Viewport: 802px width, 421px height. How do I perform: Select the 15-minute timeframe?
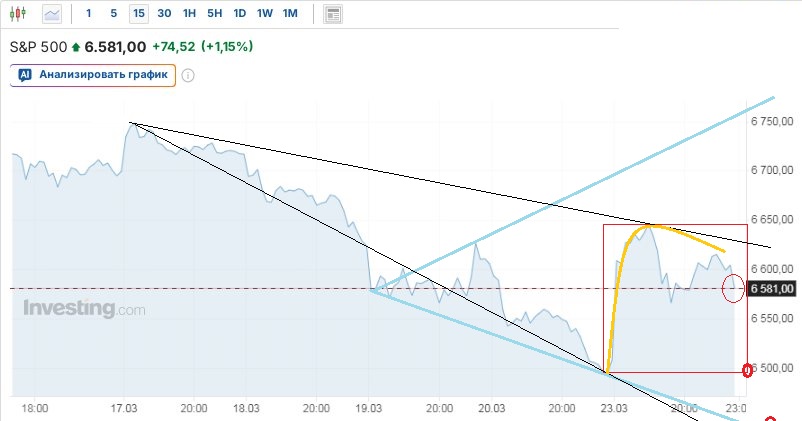click(138, 14)
